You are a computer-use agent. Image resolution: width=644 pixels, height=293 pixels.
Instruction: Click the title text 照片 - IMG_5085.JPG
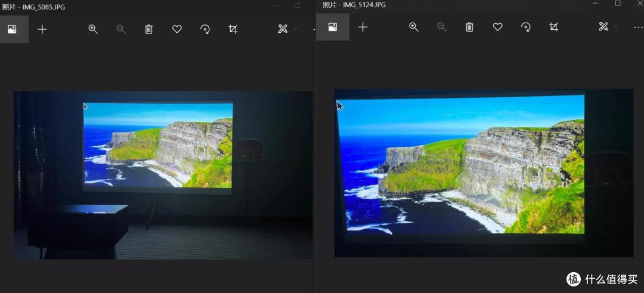pos(33,7)
